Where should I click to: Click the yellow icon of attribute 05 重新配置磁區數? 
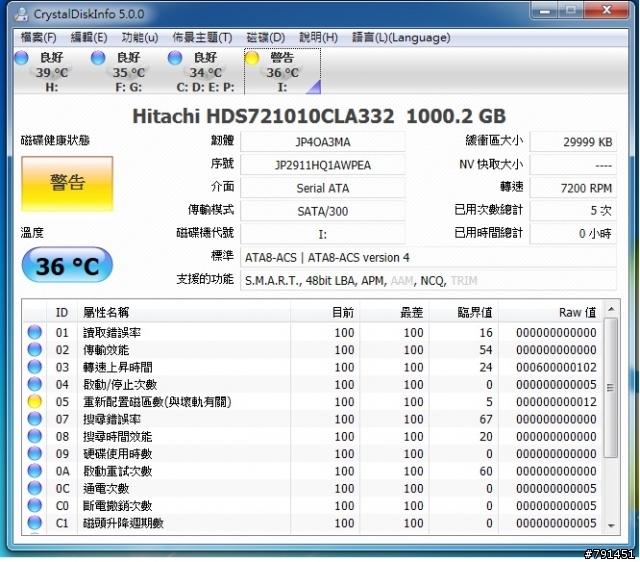(35, 402)
